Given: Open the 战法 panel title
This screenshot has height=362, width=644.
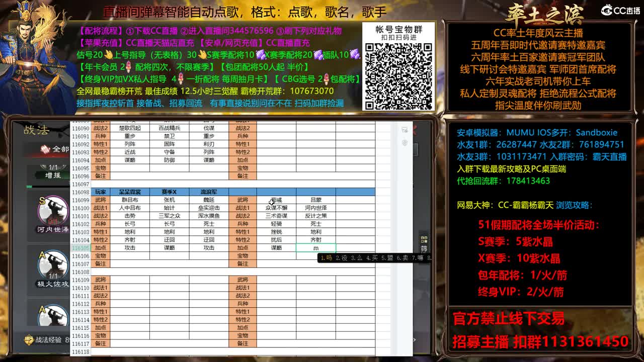Looking at the screenshot, I should pyautogui.click(x=36, y=130).
